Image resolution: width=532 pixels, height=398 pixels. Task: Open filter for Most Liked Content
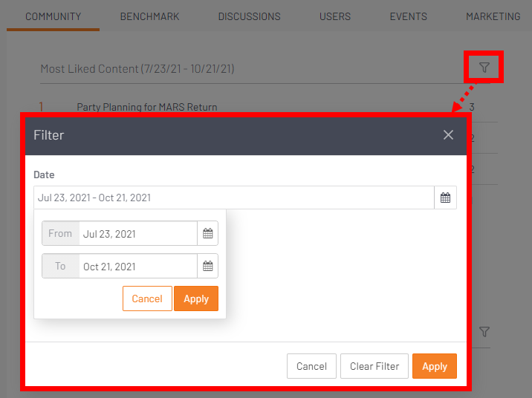coord(484,68)
